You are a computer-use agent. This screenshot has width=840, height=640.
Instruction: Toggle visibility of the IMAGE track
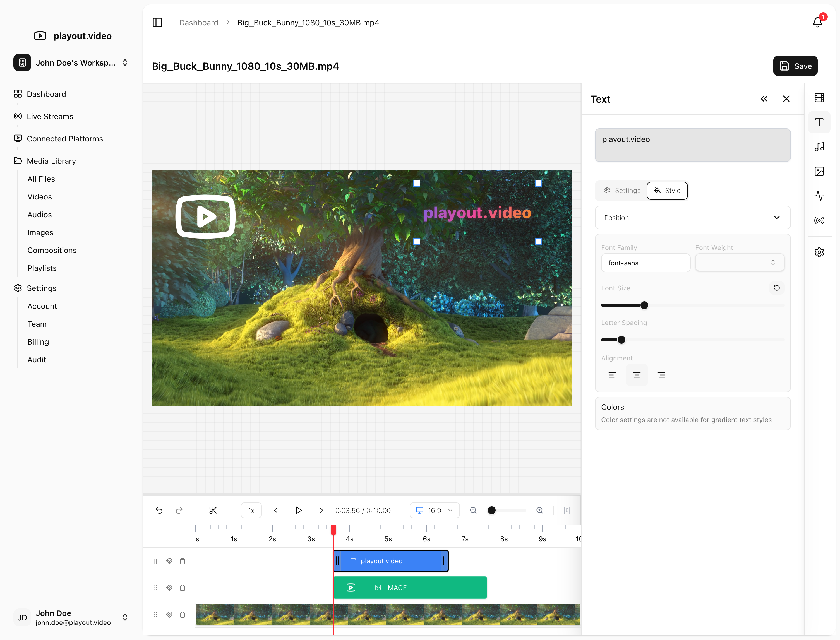click(x=169, y=588)
